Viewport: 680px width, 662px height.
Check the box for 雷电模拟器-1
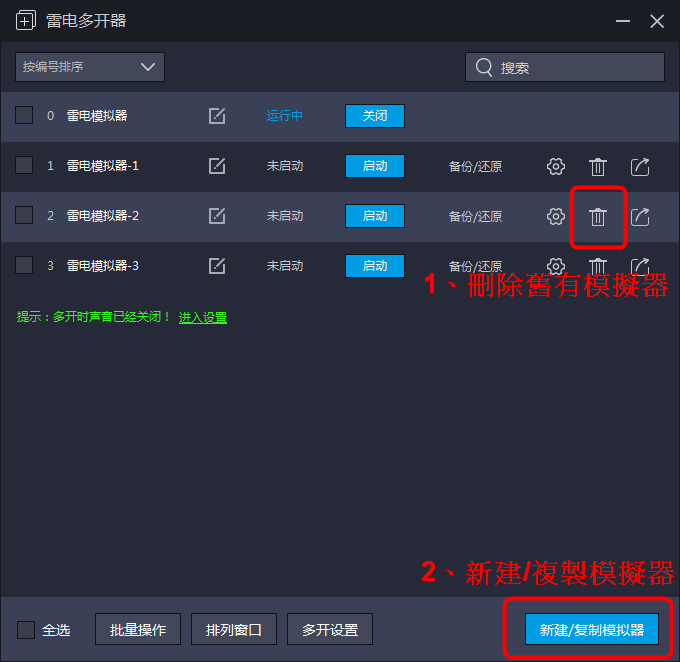pyautogui.click(x=24, y=165)
